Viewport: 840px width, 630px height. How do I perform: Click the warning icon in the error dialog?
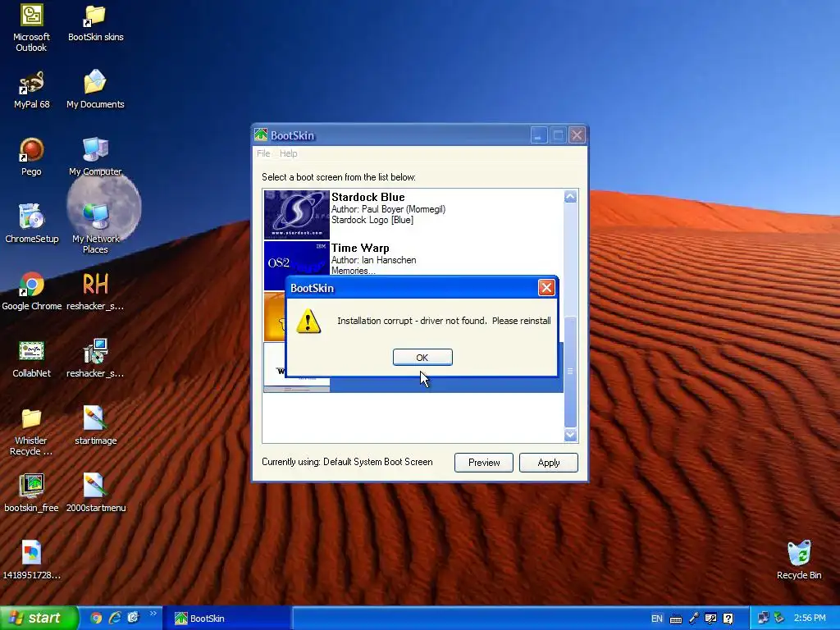pyautogui.click(x=308, y=321)
